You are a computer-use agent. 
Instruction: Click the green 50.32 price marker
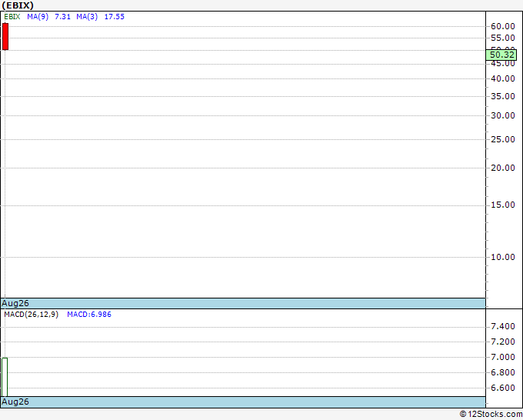tap(501, 55)
